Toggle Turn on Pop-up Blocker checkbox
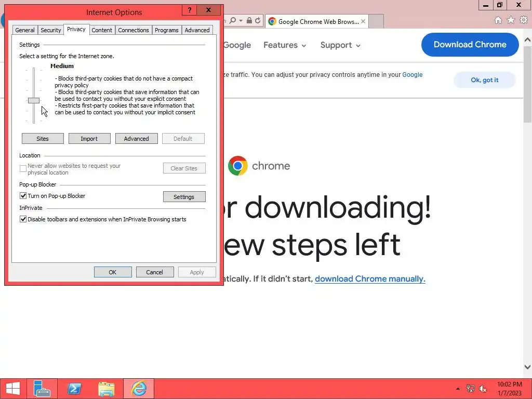 (23, 196)
